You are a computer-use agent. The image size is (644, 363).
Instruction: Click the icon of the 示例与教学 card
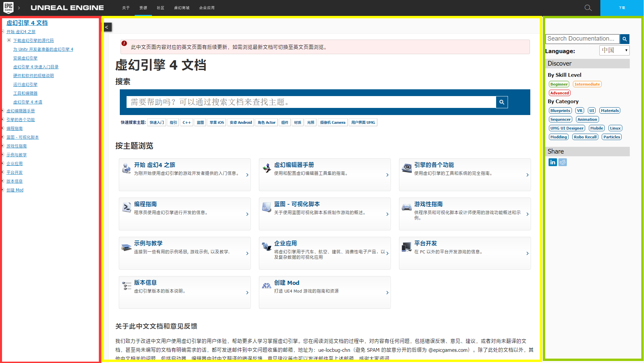[127, 247]
